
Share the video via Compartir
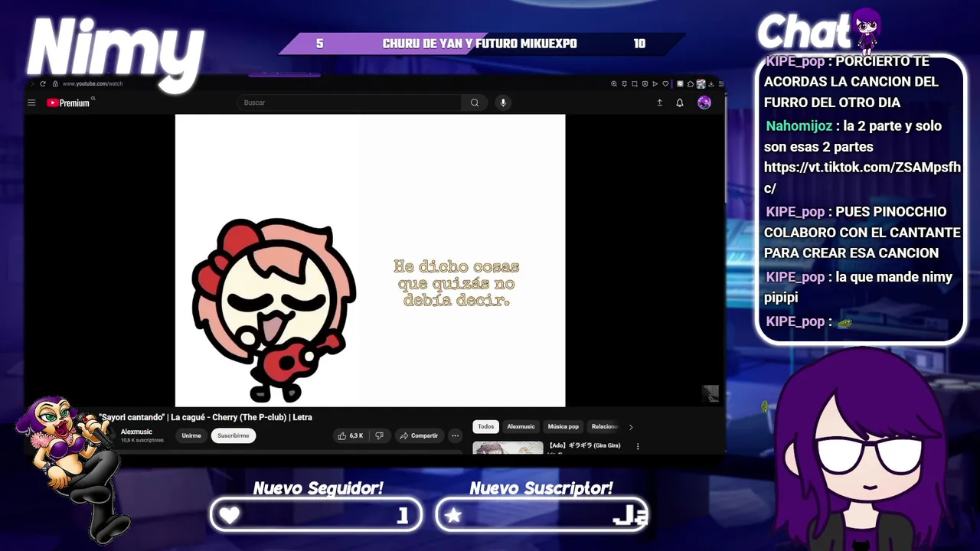point(419,435)
